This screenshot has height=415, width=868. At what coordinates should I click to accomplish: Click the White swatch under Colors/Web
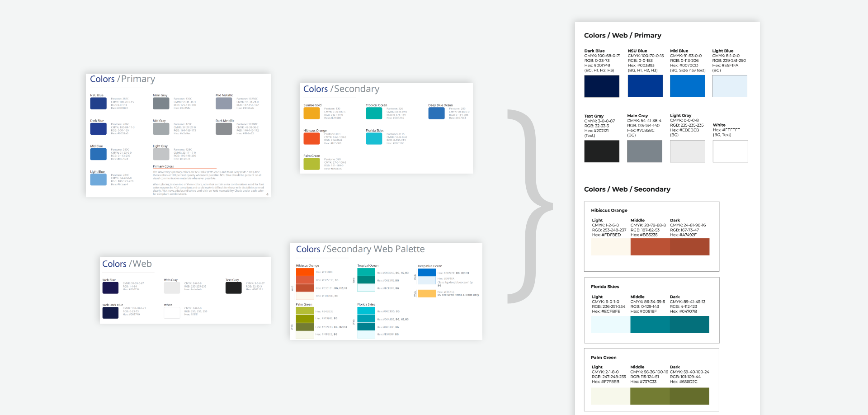point(172,312)
